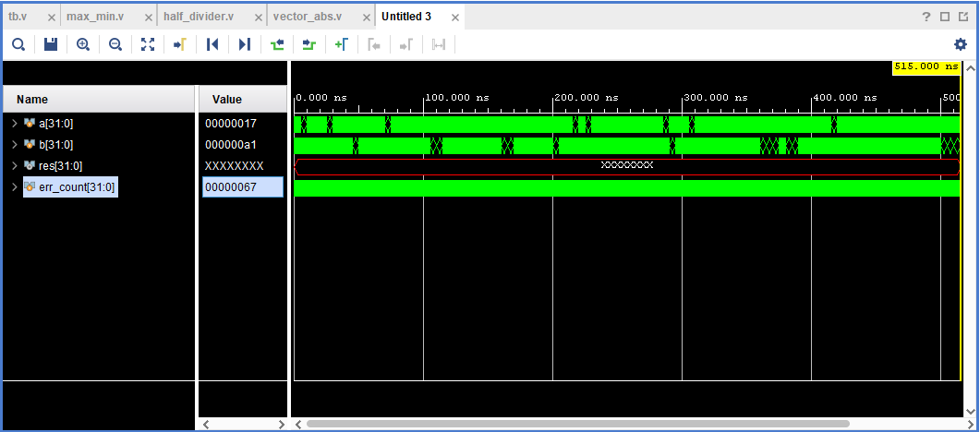Image resolution: width=980 pixels, height=432 pixels.
Task: Expand the a[31:0] signal bus
Action: [14, 123]
